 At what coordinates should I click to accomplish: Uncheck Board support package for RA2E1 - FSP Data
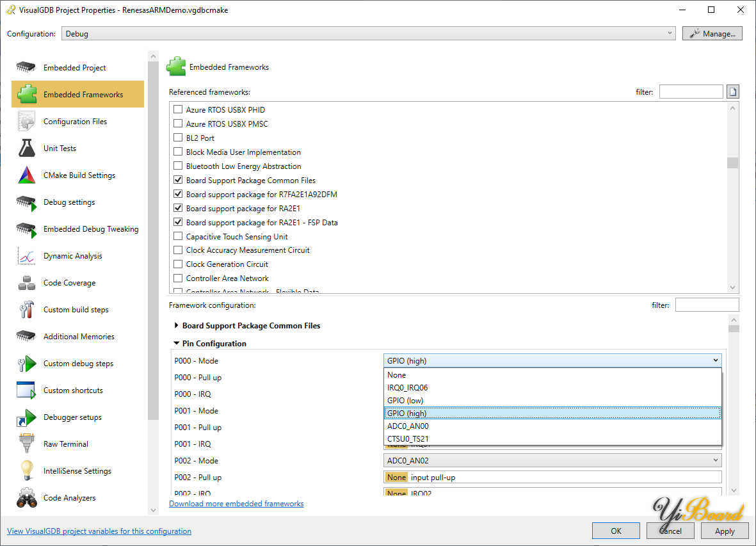[178, 222]
